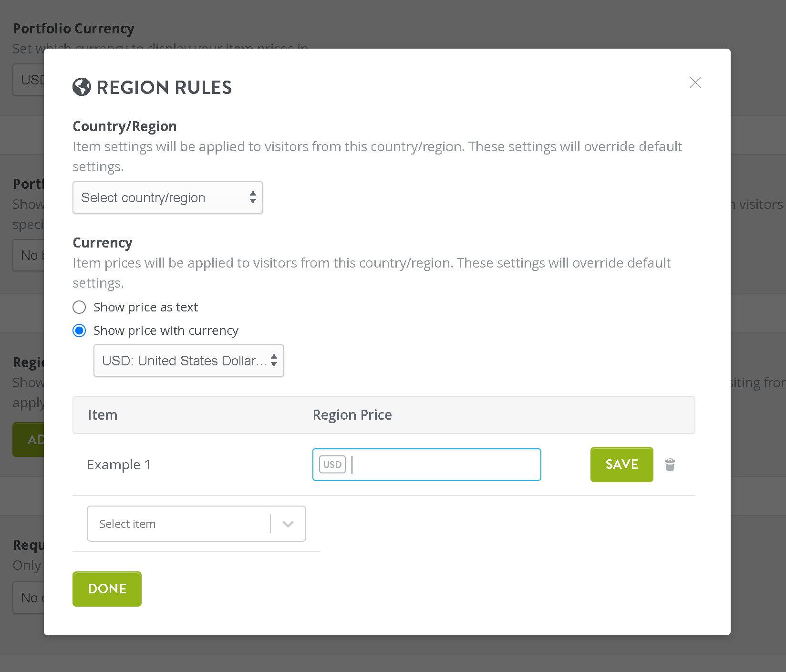Click the Currency heading

tap(103, 243)
